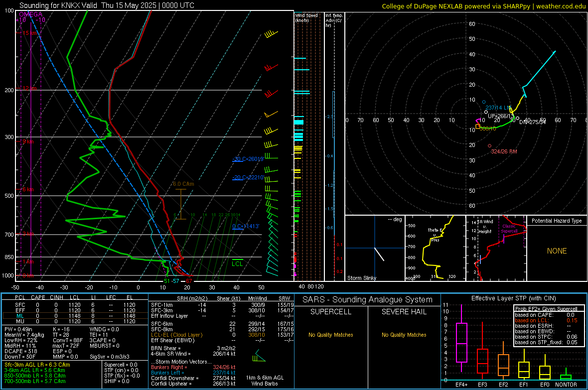The height and width of the screenshot is (390, 588).
Task: Click the Storm Slinky marker line
Action: 380,254
